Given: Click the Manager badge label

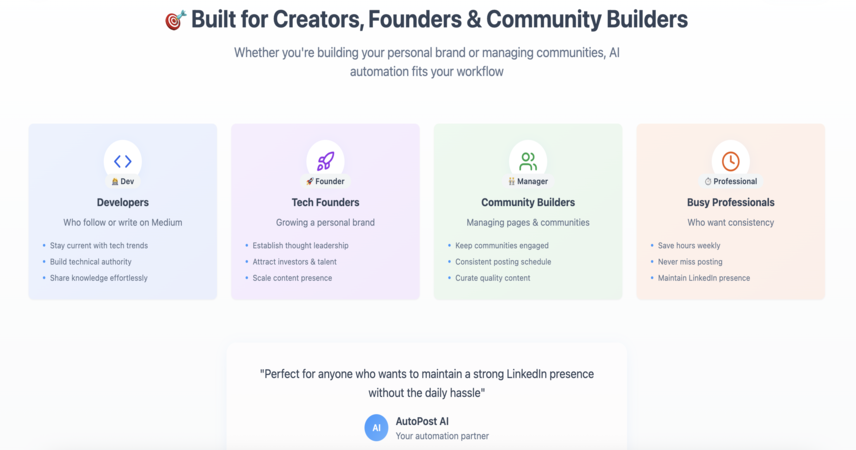Looking at the screenshot, I should [528, 181].
